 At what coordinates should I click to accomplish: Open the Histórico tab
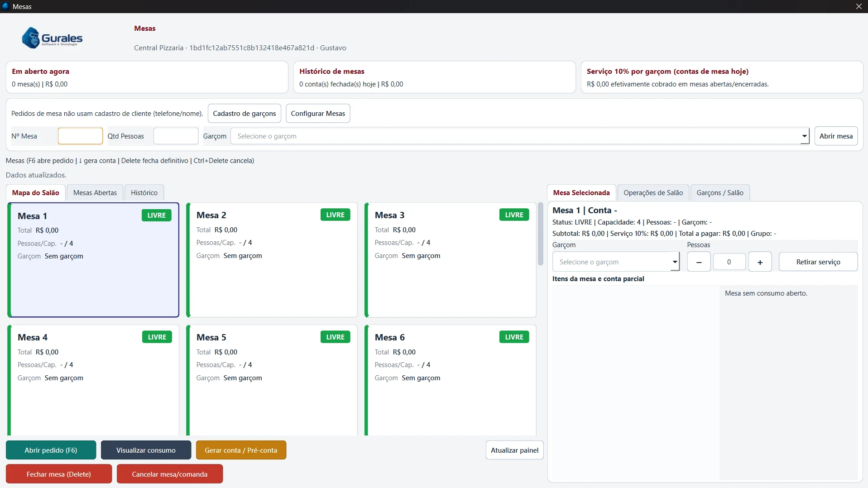click(x=144, y=193)
